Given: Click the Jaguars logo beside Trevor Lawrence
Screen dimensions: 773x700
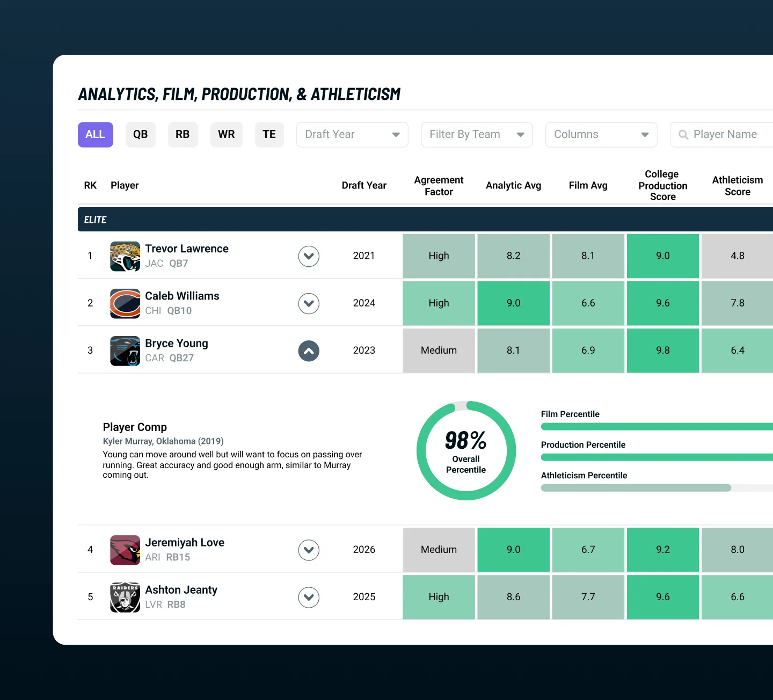Looking at the screenshot, I should tap(125, 256).
